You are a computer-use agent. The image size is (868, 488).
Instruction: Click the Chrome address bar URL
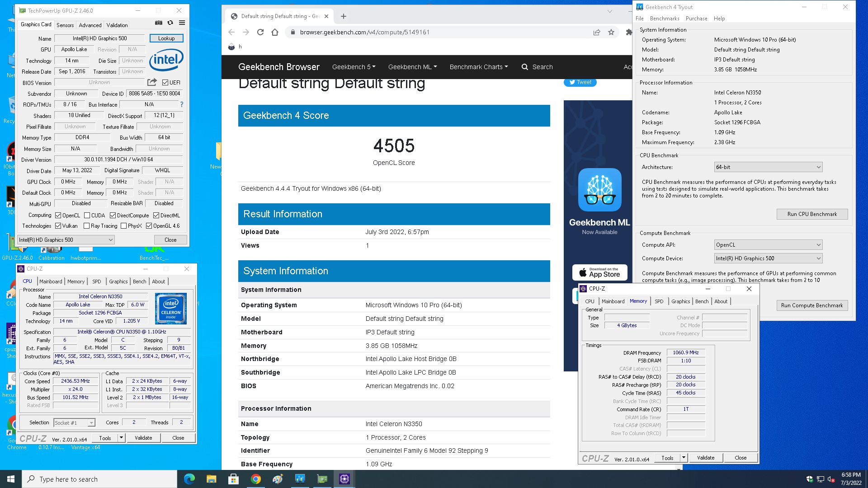coord(365,32)
